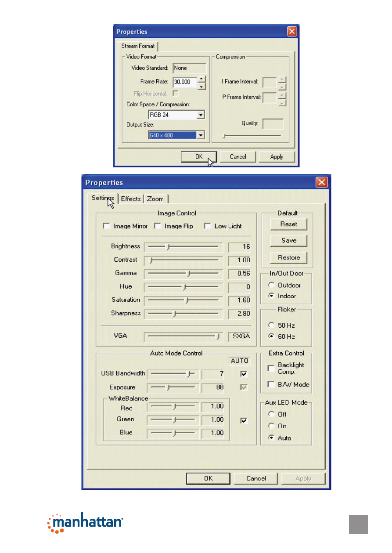
Task: Click the Manhattan logo
Action: 85,522
